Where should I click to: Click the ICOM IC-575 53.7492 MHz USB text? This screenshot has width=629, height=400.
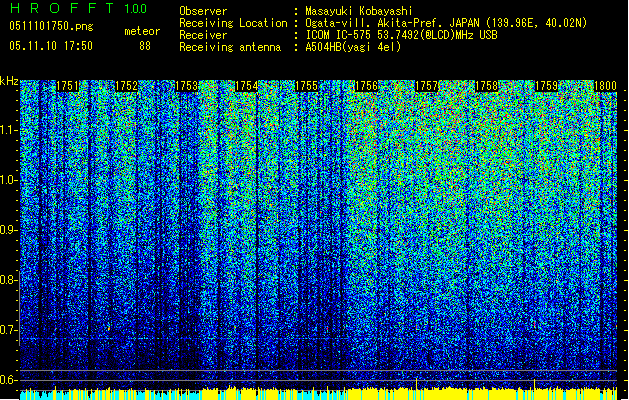(x=401, y=35)
